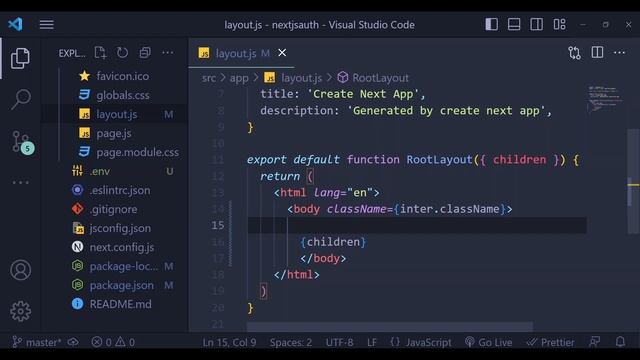Click the editor minimap
The height and width of the screenshot is (360, 640).
[604, 98]
